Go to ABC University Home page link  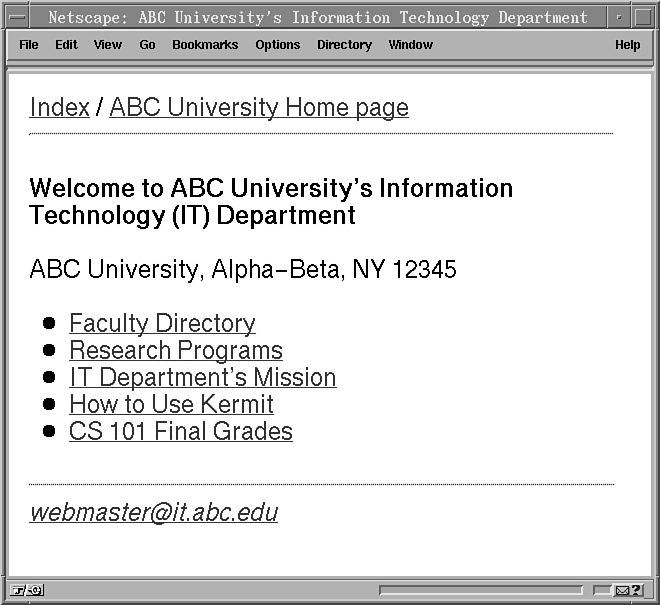259,108
